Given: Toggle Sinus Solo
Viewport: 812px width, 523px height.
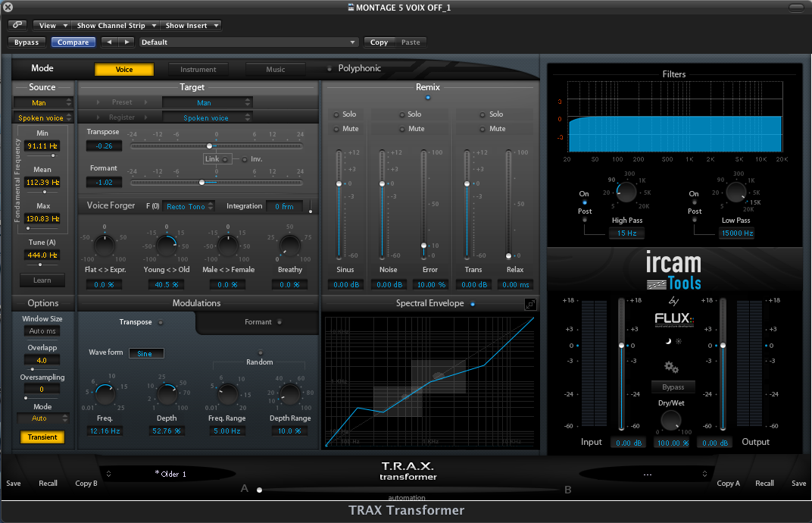Looking at the screenshot, I should 336,114.
